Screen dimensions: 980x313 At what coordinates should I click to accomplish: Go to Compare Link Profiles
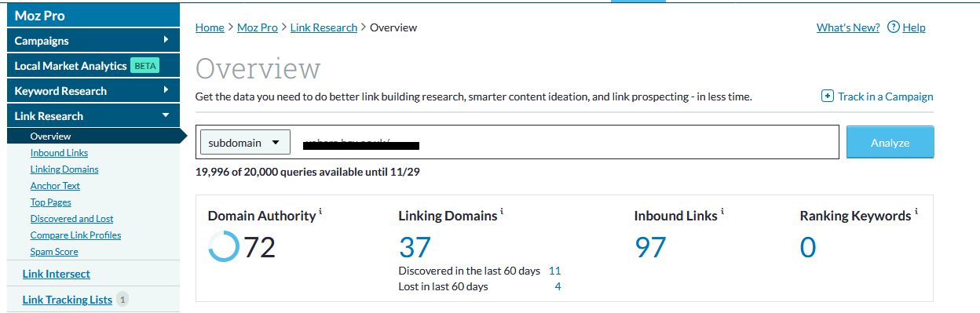click(75, 235)
